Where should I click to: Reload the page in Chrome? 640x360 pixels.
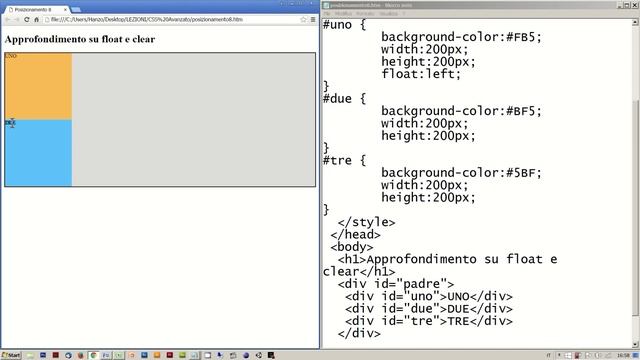(27, 20)
